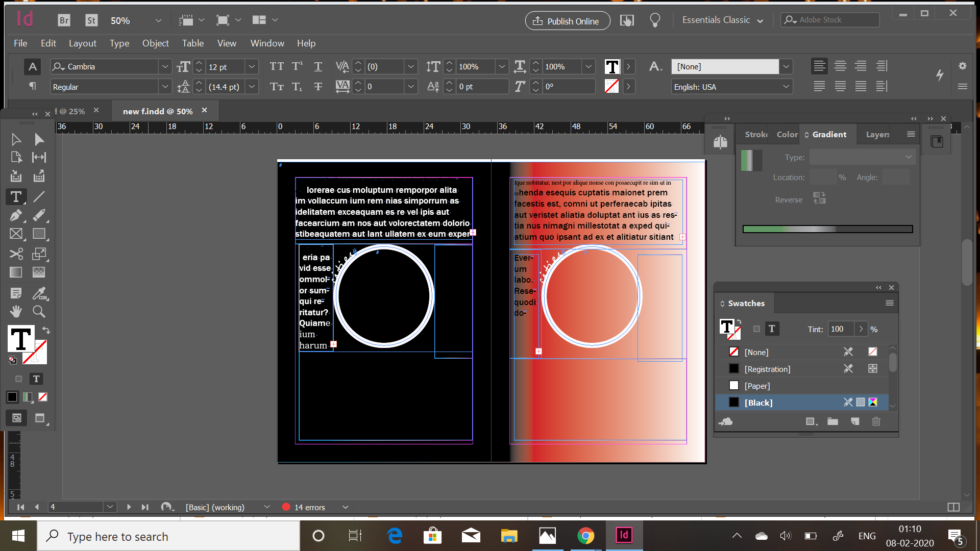Click the 14 errors preflight indicator
This screenshot has width=980, height=551.
coord(309,507)
